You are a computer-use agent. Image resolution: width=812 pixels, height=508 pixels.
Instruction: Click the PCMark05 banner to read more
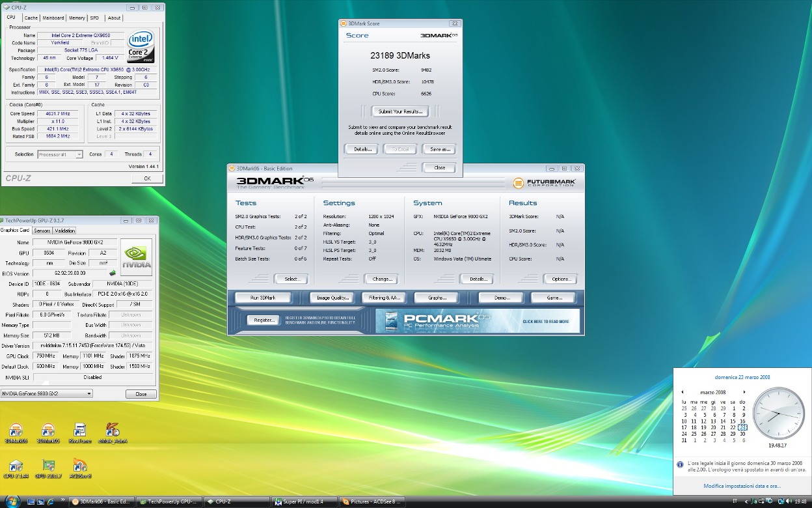[478, 320]
